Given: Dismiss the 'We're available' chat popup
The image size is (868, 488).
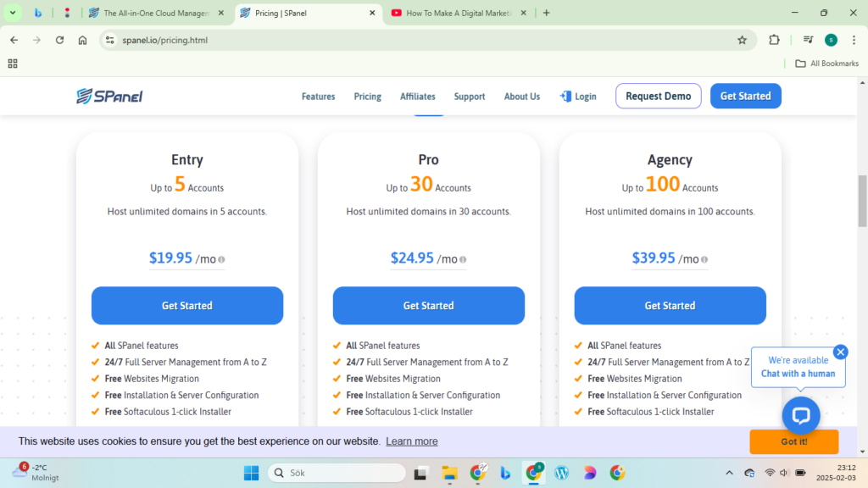Looking at the screenshot, I should pyautogui.click(x=840, y=352).
